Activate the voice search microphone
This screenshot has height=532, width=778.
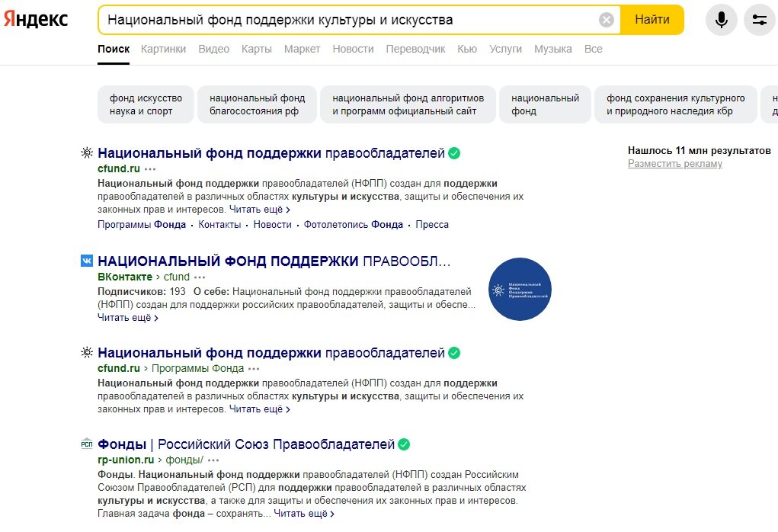(721, 20)
